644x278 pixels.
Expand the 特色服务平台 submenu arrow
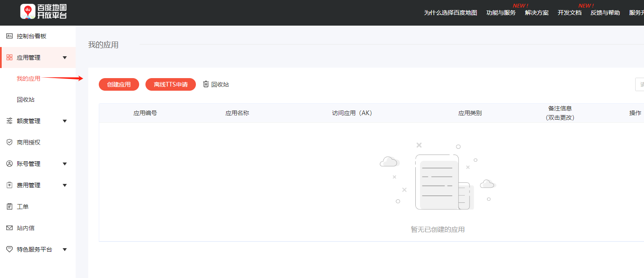tap(65, 249)
